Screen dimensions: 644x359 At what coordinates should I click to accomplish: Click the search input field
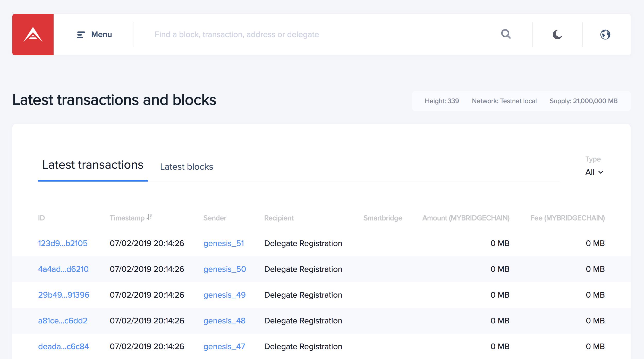click(283, 34)
